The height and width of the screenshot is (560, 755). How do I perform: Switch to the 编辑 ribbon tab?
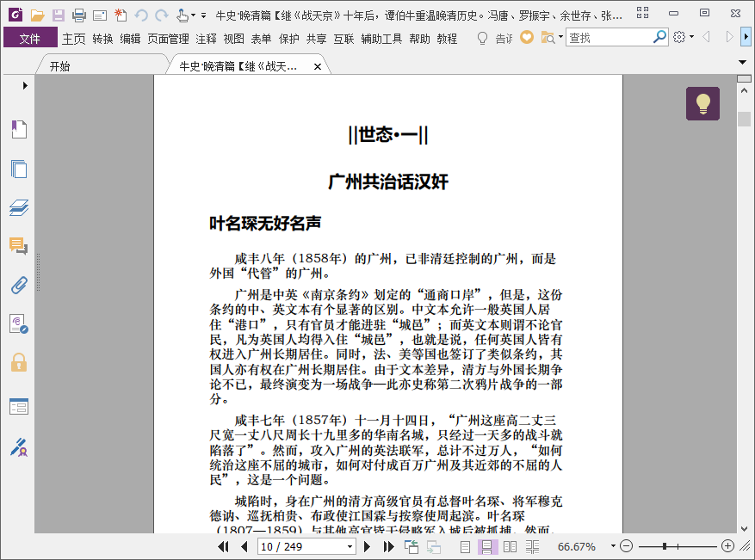tap(130, 39)
